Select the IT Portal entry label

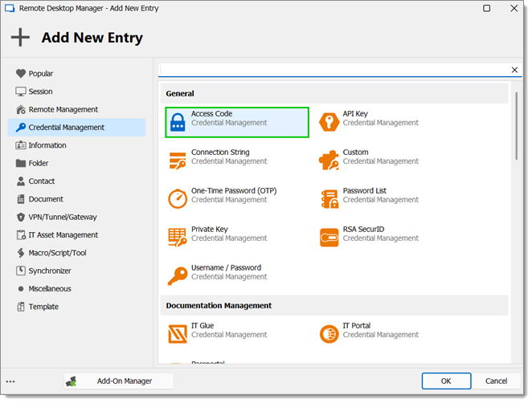point(357,326)
